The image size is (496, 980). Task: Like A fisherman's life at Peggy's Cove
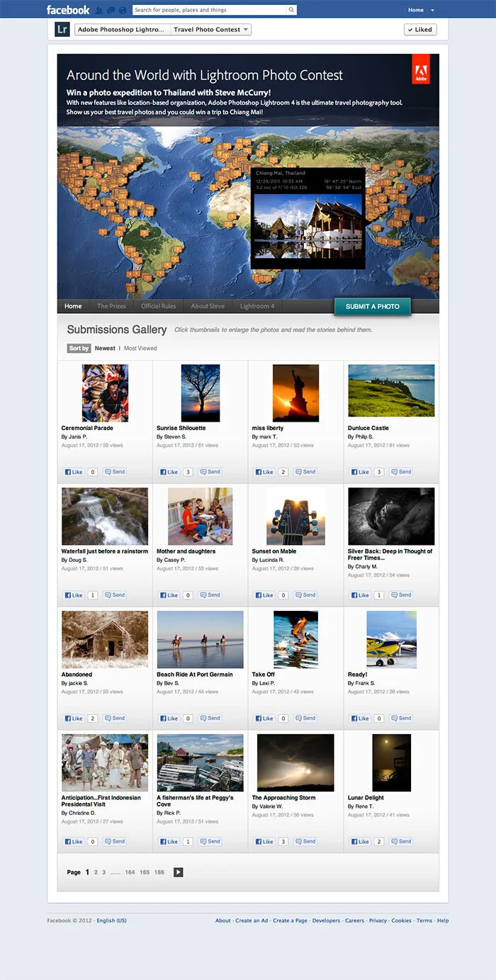click(169, 842)
